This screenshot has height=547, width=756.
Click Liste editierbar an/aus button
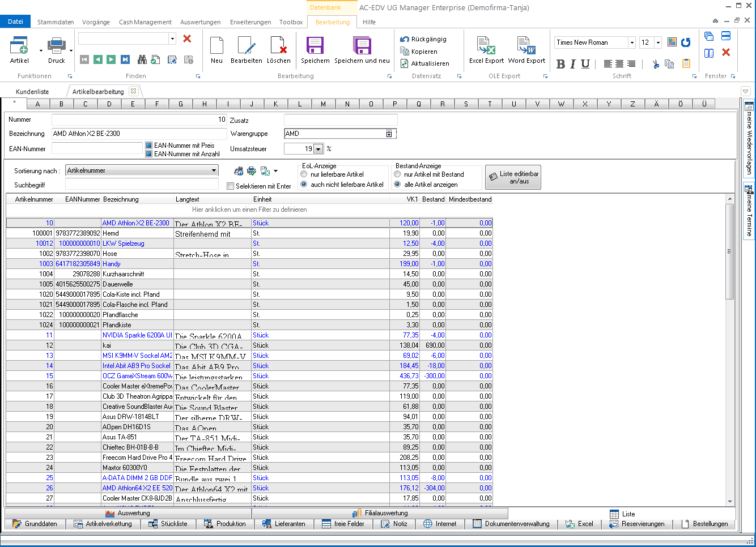pos(513,177)
